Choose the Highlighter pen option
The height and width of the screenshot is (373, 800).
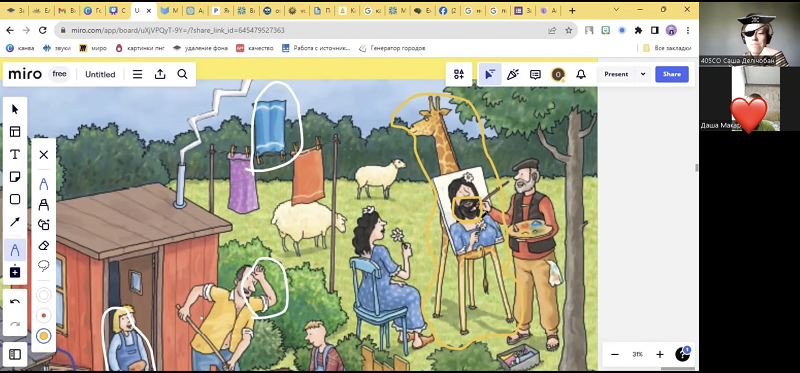click(44, 205)
